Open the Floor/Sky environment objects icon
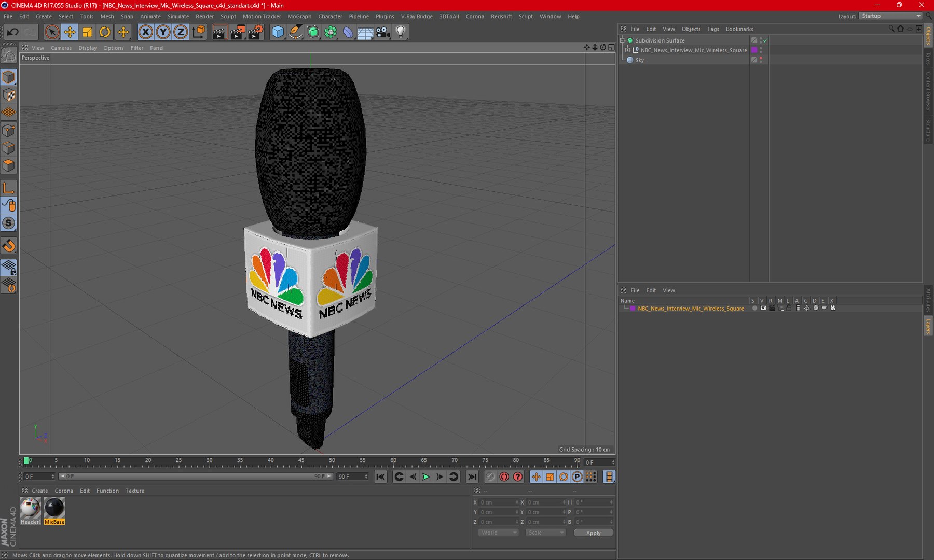The height and width of the screenshot is (560, 934). (x=365, y=32)
